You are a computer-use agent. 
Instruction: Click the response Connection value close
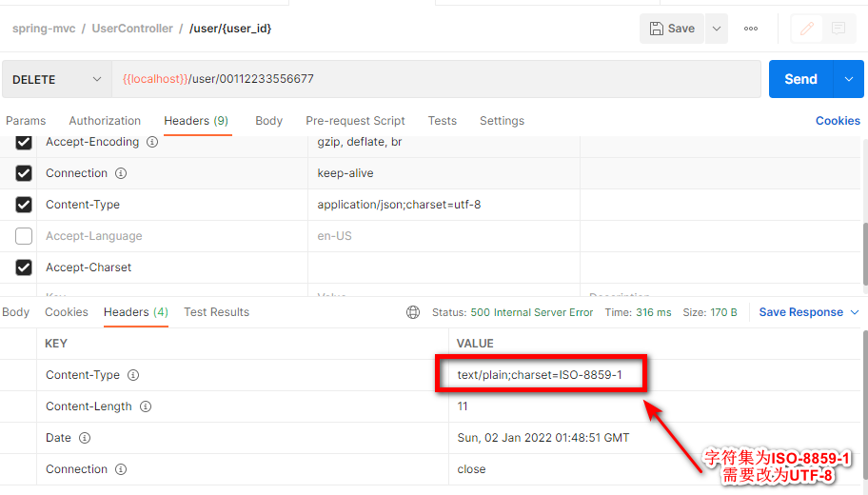[472, 469]
